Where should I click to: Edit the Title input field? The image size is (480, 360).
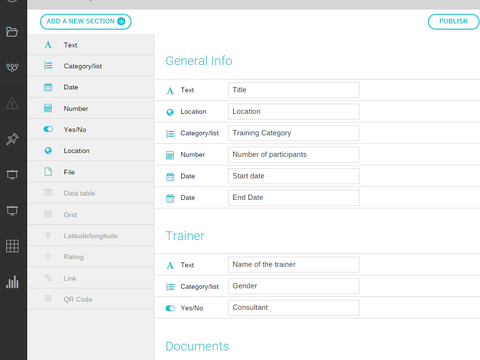(x=294, y=90)
